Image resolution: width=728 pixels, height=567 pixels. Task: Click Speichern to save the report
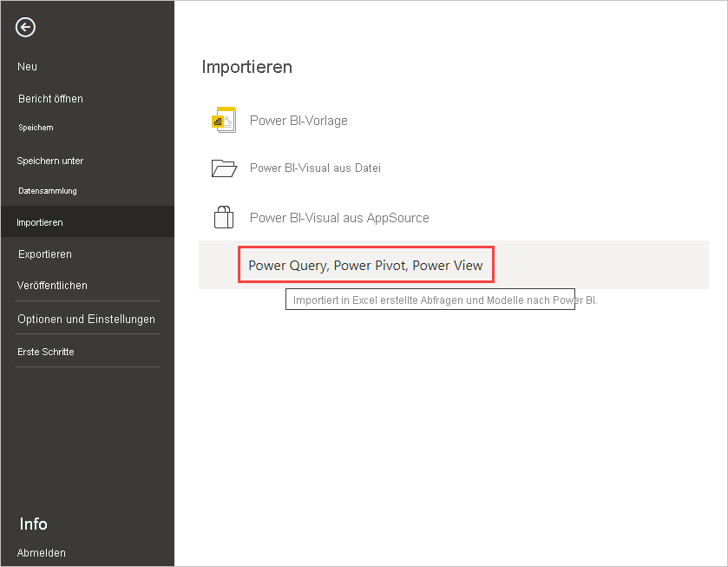36,127
